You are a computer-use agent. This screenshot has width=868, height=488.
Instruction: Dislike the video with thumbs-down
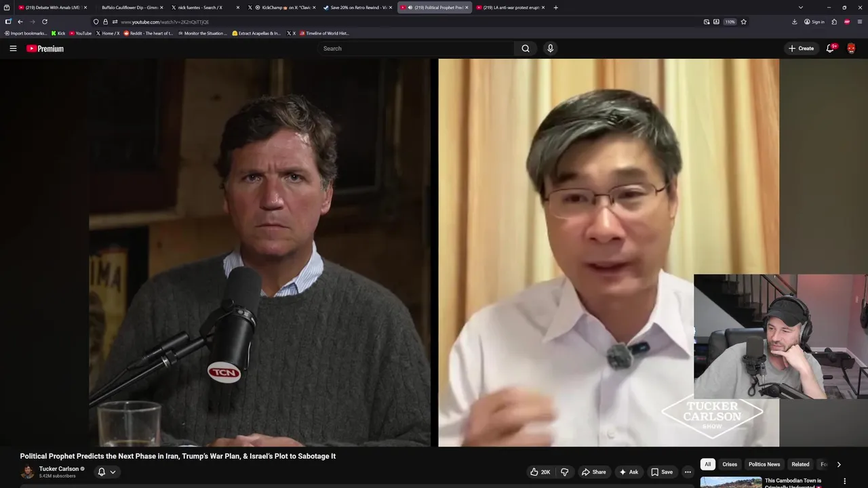pos(564,472)
